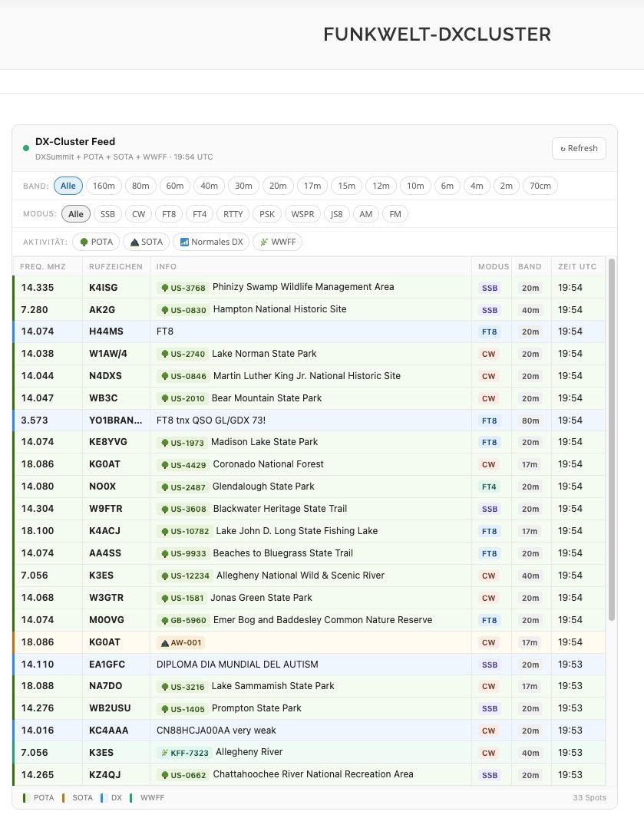
Task: Click the plant icon beside KFF-7323
Action: click(x=165, y=753)
